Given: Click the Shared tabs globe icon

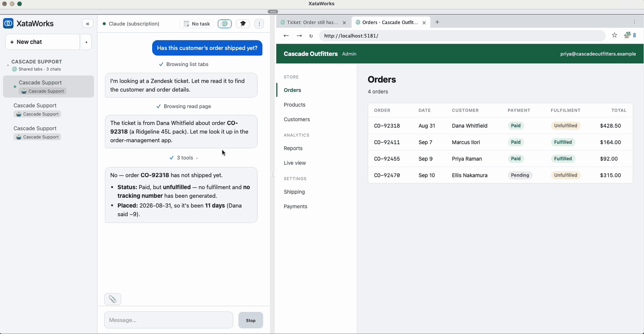Looking at the screenshot, I should tap(14, 69).
